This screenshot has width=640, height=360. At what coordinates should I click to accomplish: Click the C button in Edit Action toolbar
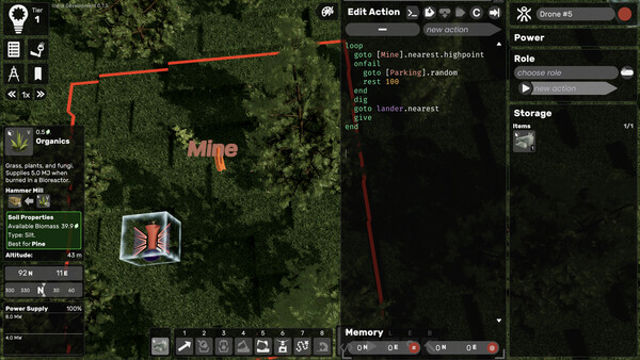[476, 13]
